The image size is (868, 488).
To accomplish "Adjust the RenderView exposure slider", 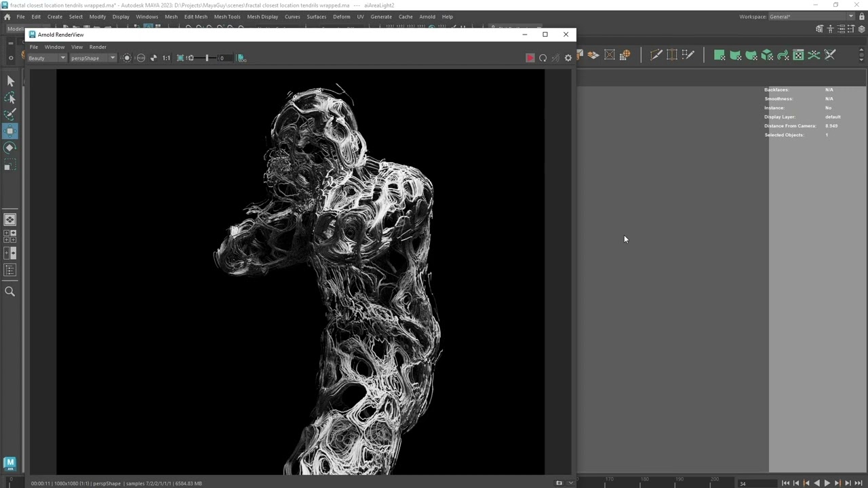I will tap(206, 58).
